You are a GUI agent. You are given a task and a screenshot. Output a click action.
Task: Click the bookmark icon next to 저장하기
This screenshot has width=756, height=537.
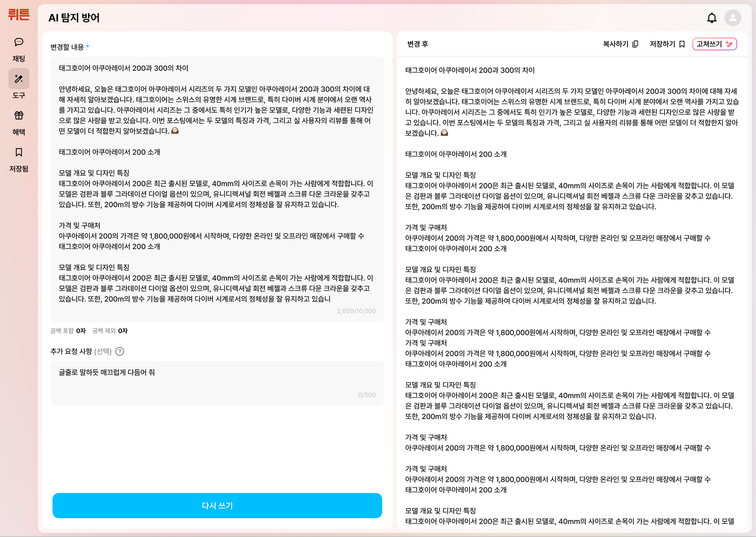tap(682, 44)
